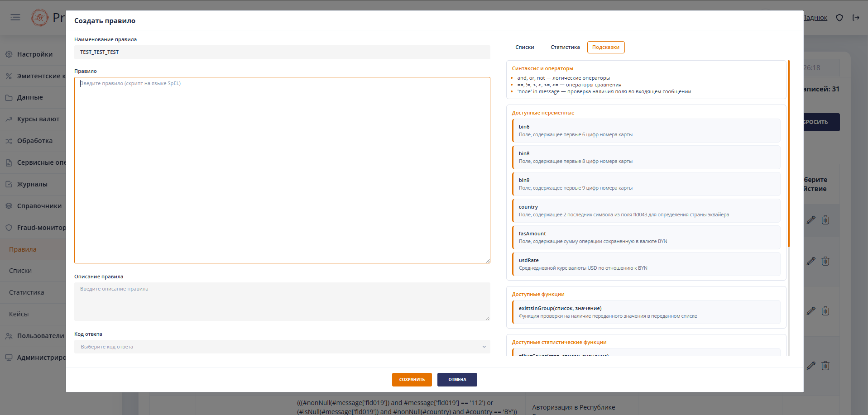This screenshot has height=415, width=868.
Task: Select the Подсказки tab
Action: [605, 47]
